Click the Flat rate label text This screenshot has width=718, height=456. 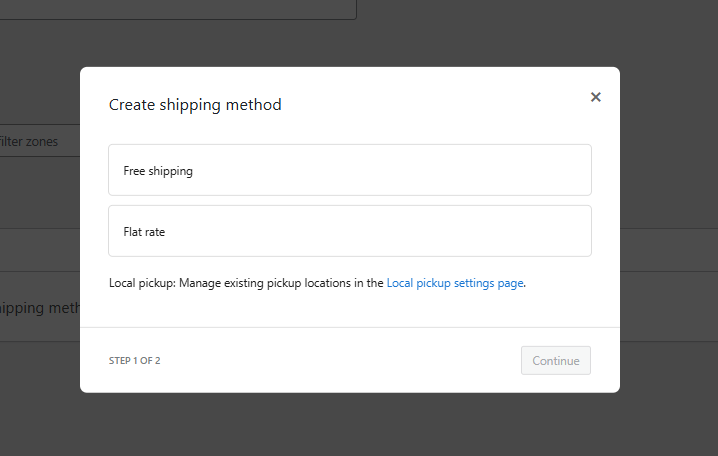click(144, 232)
